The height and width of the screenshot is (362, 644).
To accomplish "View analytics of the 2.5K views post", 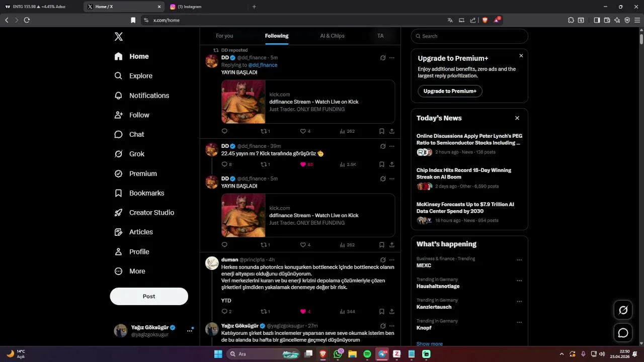I will click(x=348, y=164).
